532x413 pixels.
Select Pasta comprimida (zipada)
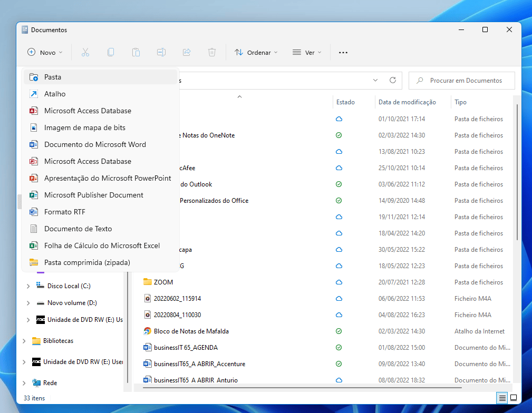[100, 262]
